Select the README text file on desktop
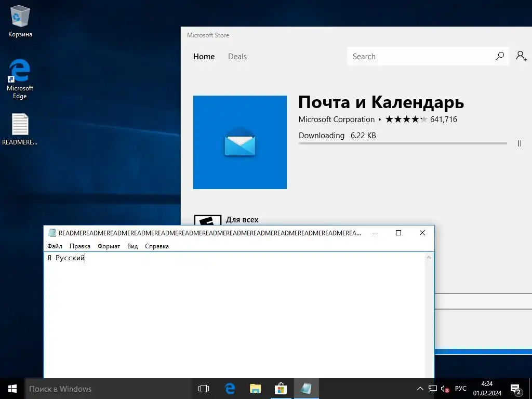The width and height of the screenshot is (532, 399). 20,129
